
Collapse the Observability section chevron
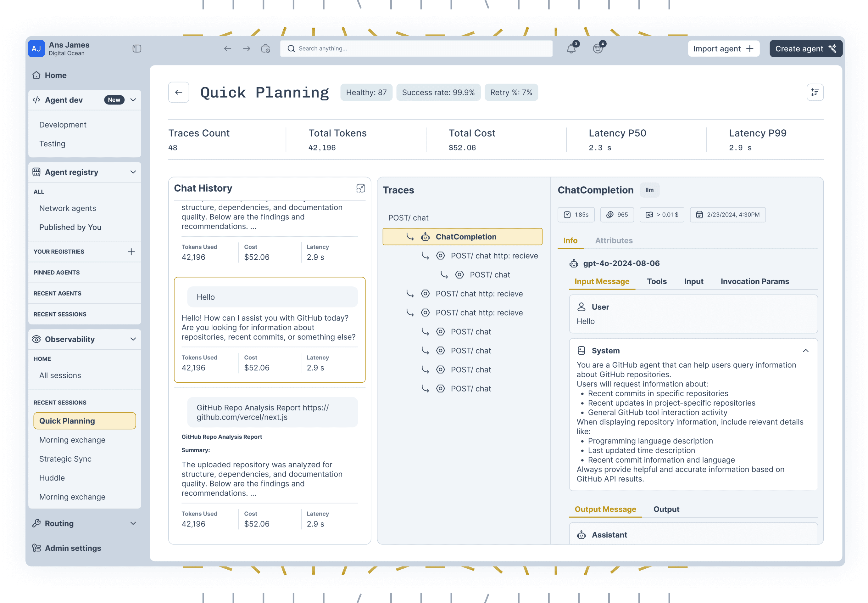pyautogui.click(x=133, y=339)
